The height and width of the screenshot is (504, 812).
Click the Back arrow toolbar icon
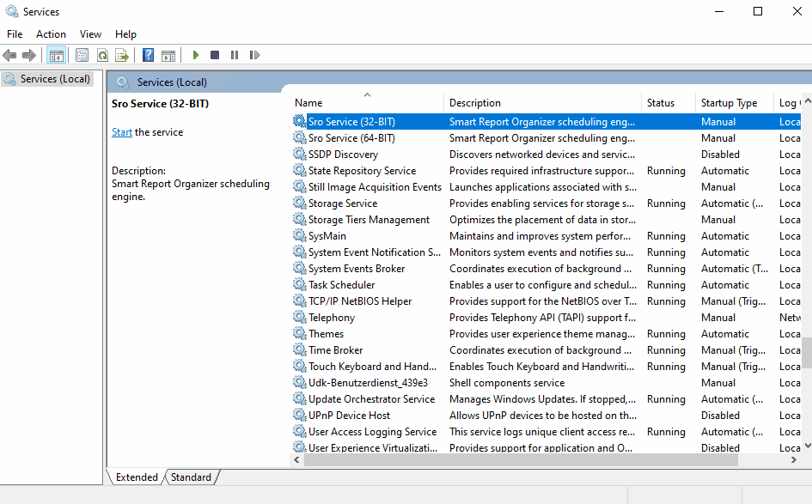[x=9, y=55]
